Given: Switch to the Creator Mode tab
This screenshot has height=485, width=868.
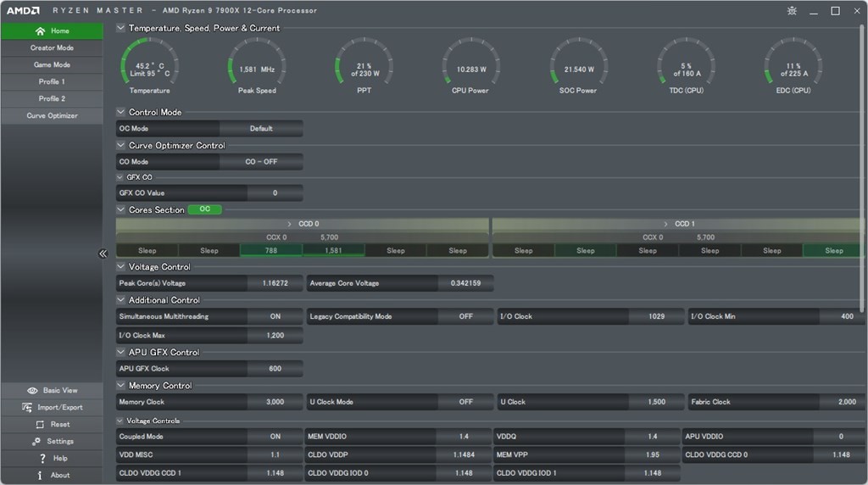Looking at the screenshot, I should tap(52, 48).
